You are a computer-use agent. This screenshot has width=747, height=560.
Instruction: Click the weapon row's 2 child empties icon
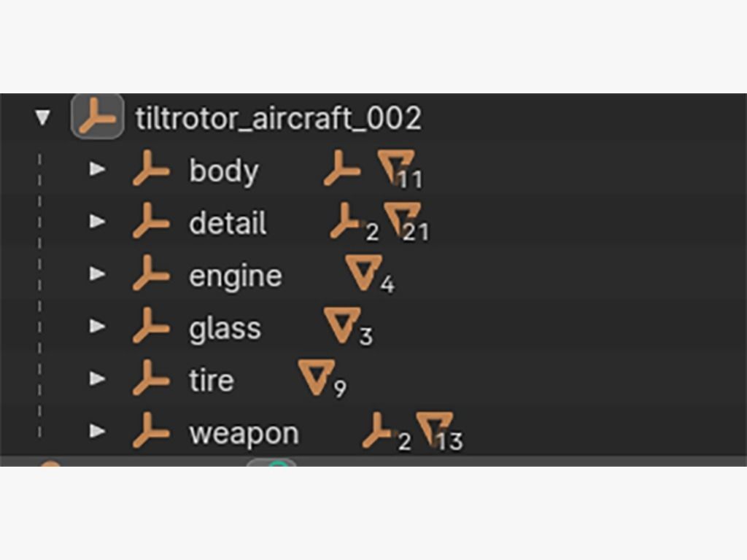(x=379, y=431)
